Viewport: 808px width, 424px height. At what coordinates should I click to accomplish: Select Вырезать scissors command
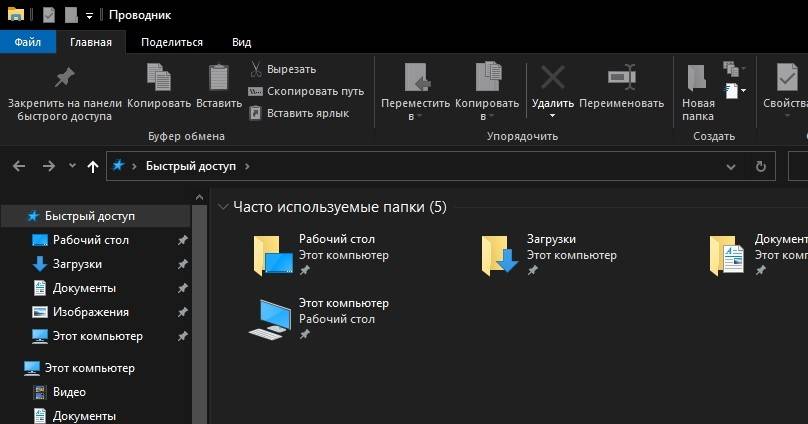[x=283, y=69]
